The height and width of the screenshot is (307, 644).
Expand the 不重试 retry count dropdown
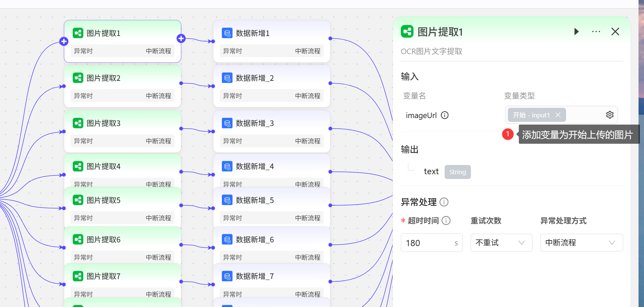[x=501, y=243]
